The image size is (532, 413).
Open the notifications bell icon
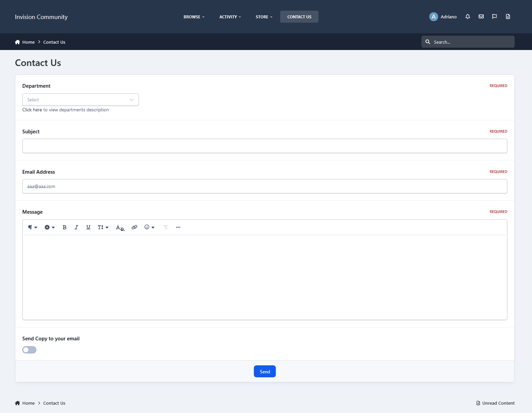(468, 17)
